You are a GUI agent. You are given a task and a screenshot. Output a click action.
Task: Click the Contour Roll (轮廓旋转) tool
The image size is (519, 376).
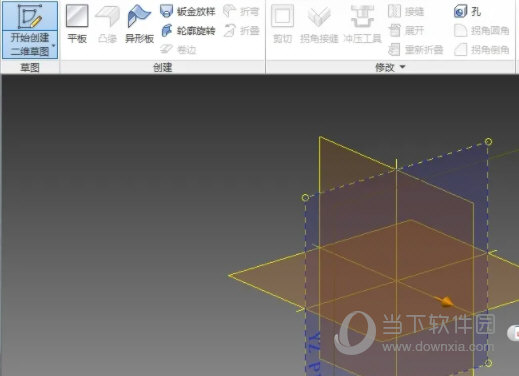188,31
